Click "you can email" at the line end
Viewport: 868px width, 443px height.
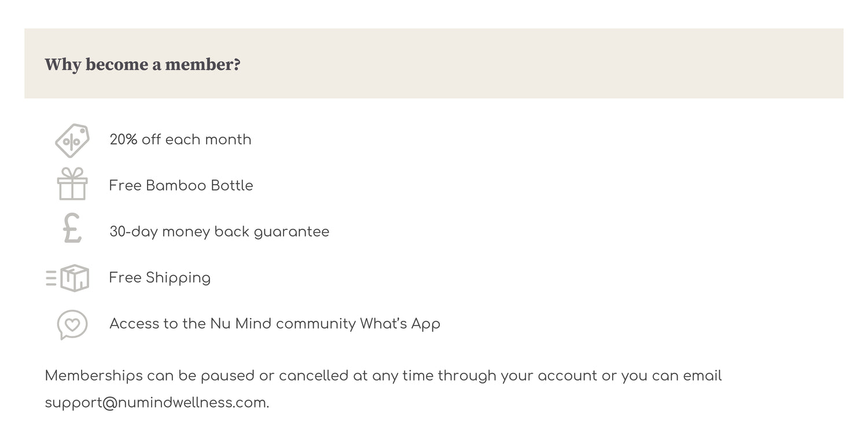pos(671,376)
